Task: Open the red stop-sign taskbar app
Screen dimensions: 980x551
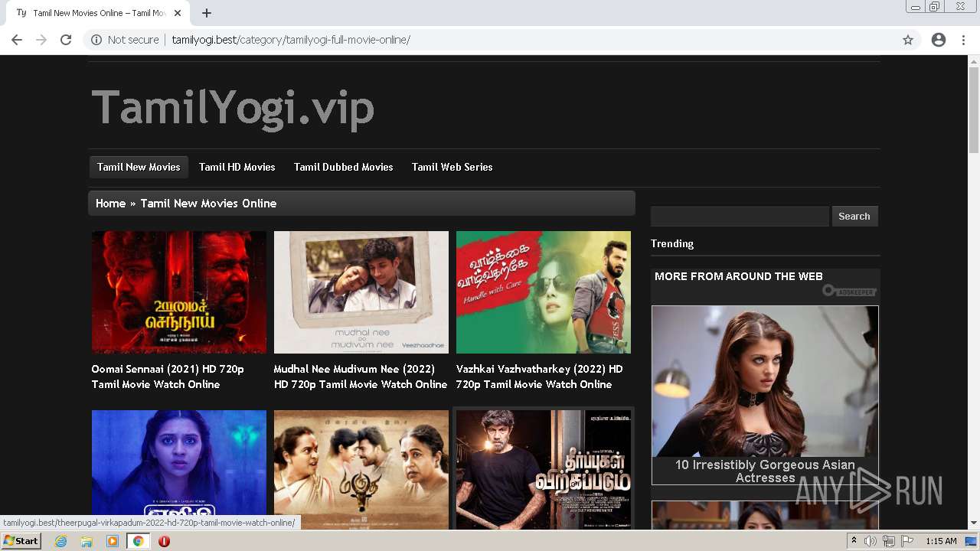Action: click(x=164, y=541)
